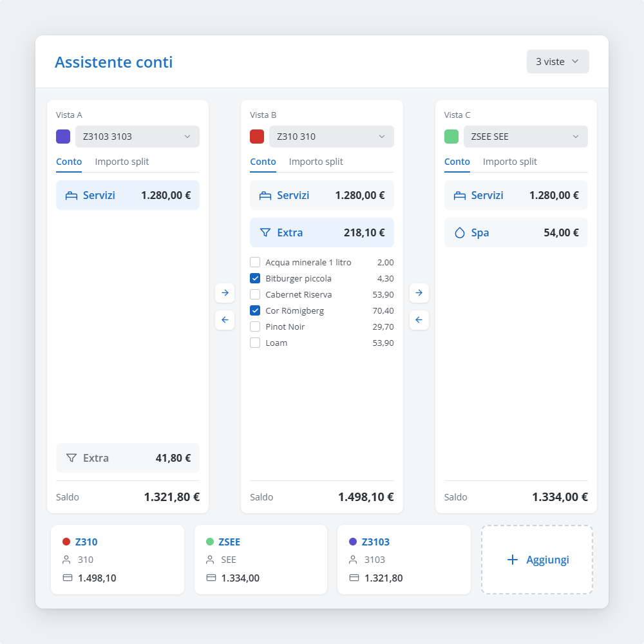644x644 pixels.
Task: Click red color swatch in Vista B
Action: click(x=257, y=137)
